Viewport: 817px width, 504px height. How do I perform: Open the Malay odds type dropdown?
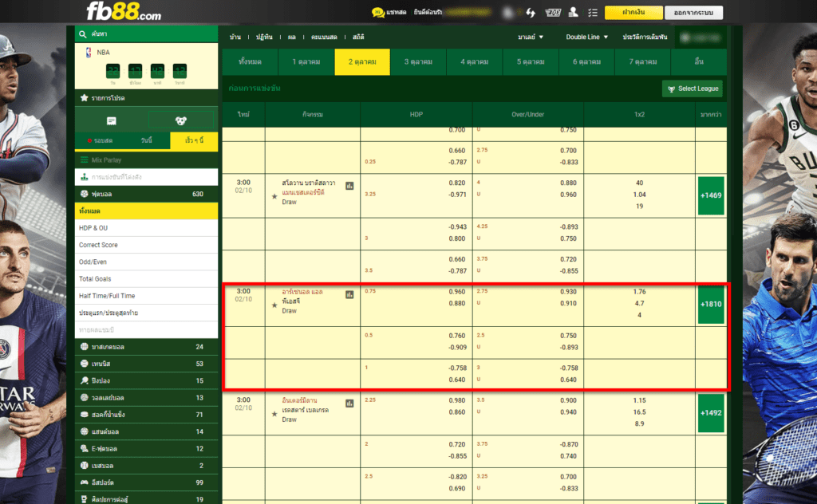pos(531,37)
